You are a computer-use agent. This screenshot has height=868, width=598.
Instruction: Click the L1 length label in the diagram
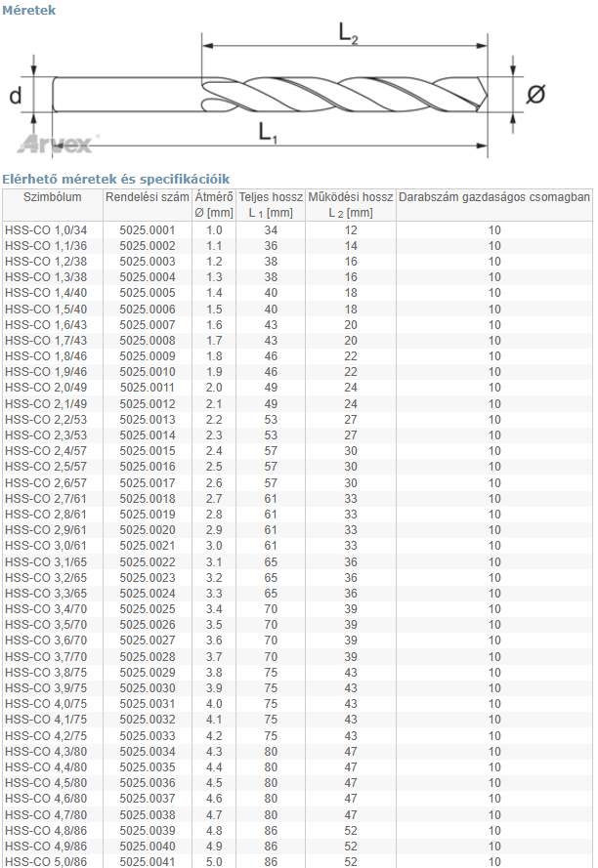coord(268,133)
